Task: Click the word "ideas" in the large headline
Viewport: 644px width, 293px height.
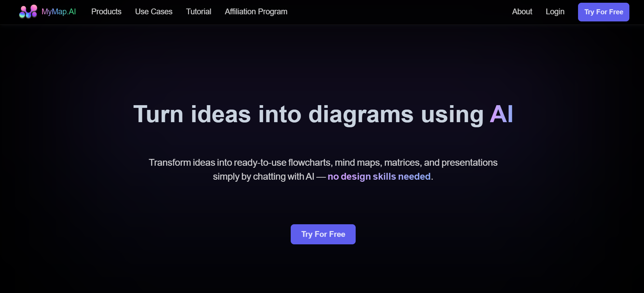Action: [221, 114]
